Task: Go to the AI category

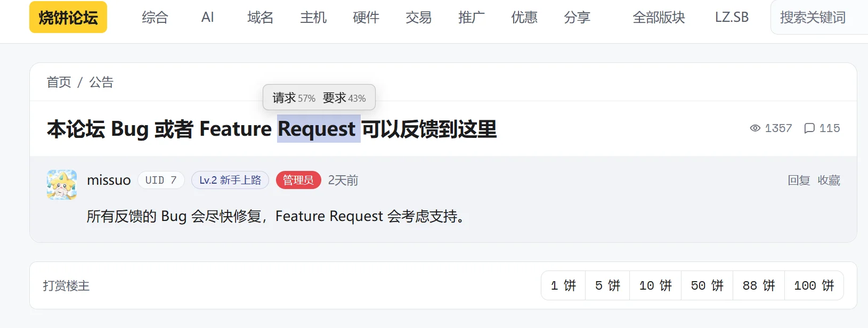Action: (208, 18)
